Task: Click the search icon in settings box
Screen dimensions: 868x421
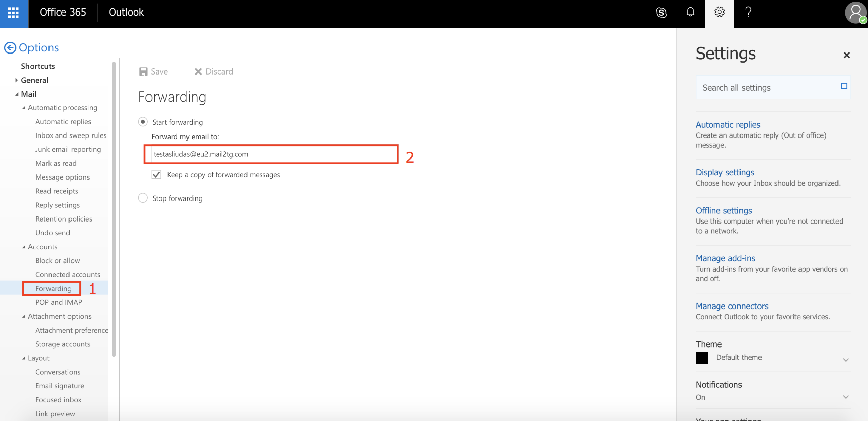Action: coord(844,86)
